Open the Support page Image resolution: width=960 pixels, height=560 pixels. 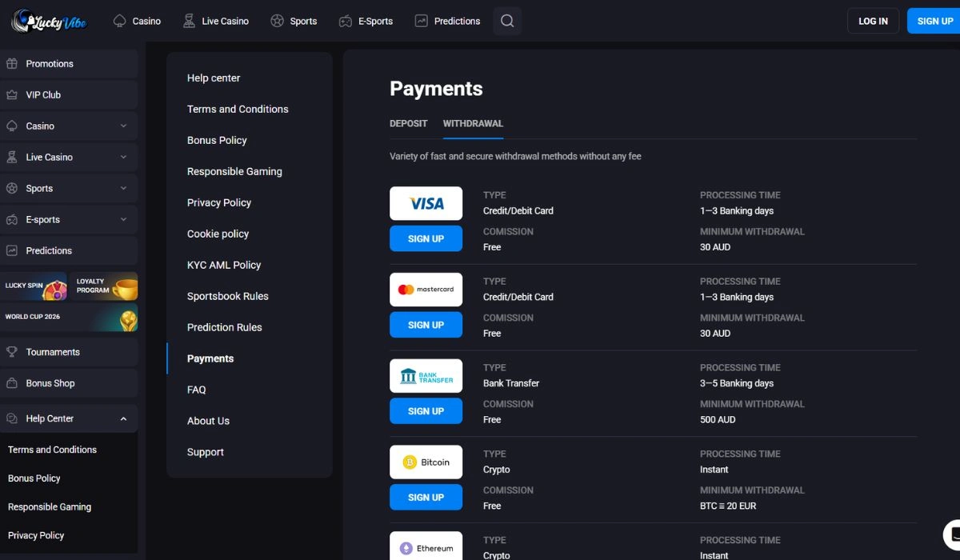pyautogui.click(x=206, y=452)
